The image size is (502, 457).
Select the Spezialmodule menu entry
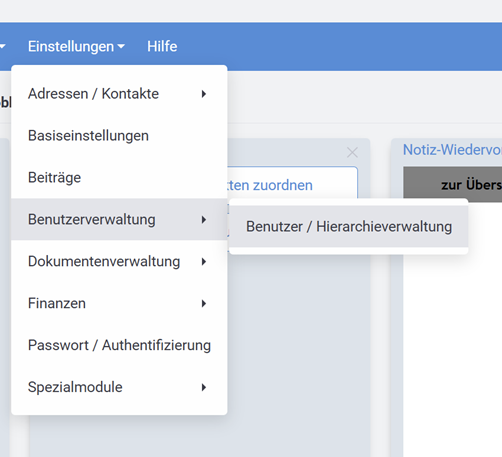(x=119, y=387)
